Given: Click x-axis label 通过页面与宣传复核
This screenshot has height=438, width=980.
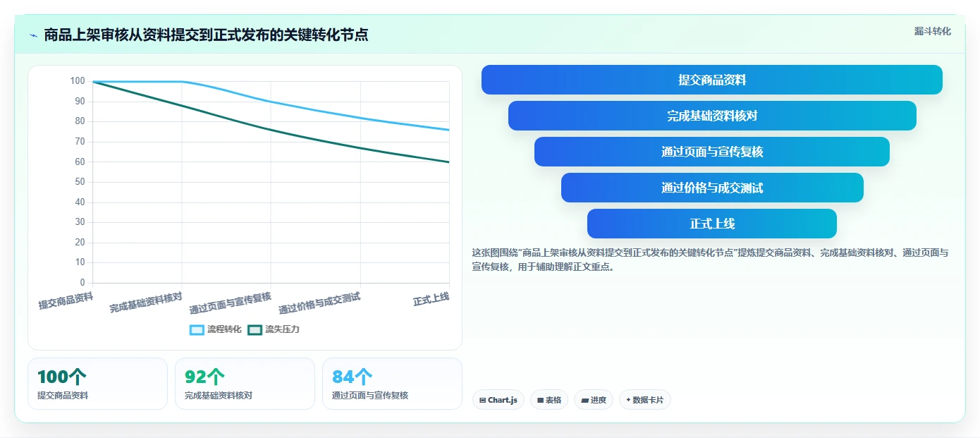Looking at the screenshot, I should pyautogui.click(x=230, y=303).
